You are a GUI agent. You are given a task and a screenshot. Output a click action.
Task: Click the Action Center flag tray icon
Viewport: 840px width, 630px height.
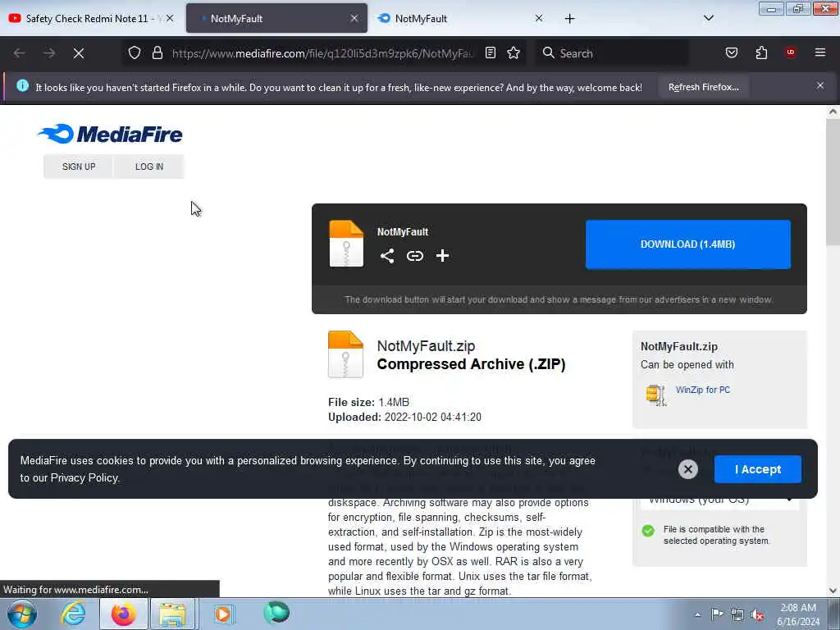coord(717,614)
